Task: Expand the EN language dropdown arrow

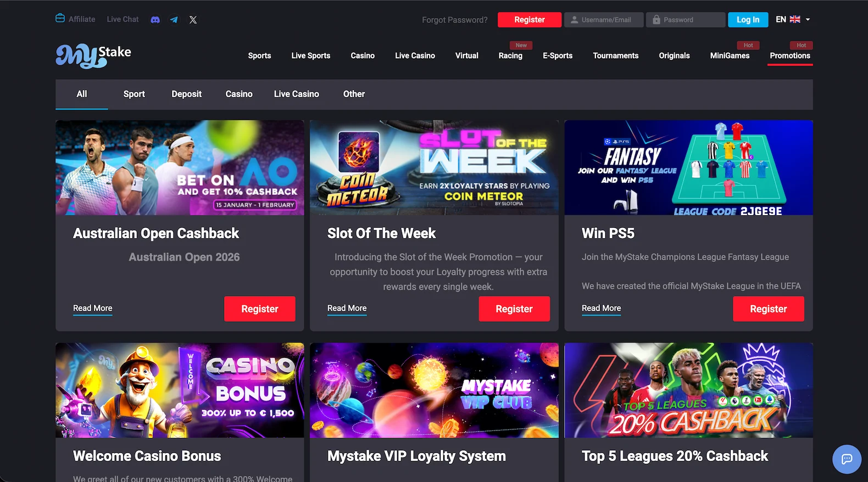Action: coord(808,19)
